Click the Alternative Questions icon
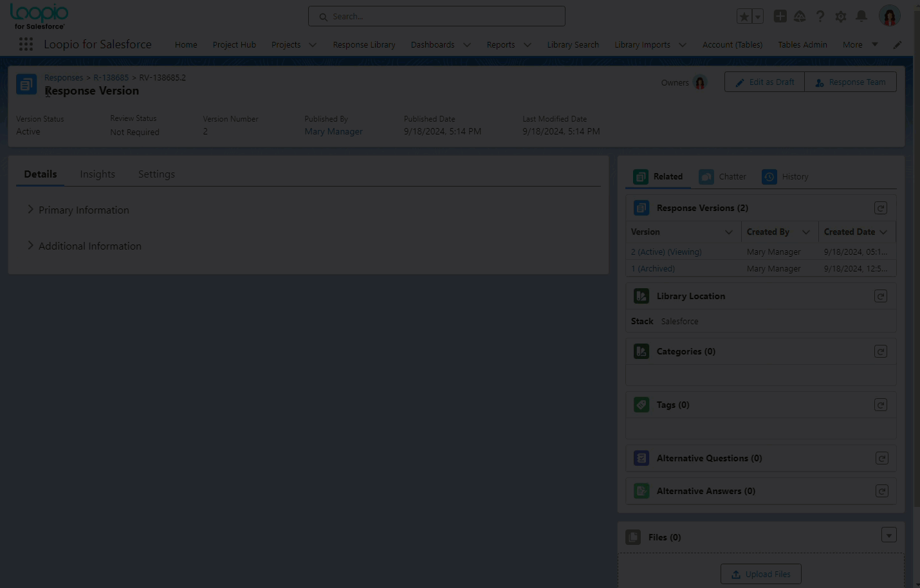 (x=641, y=458)
